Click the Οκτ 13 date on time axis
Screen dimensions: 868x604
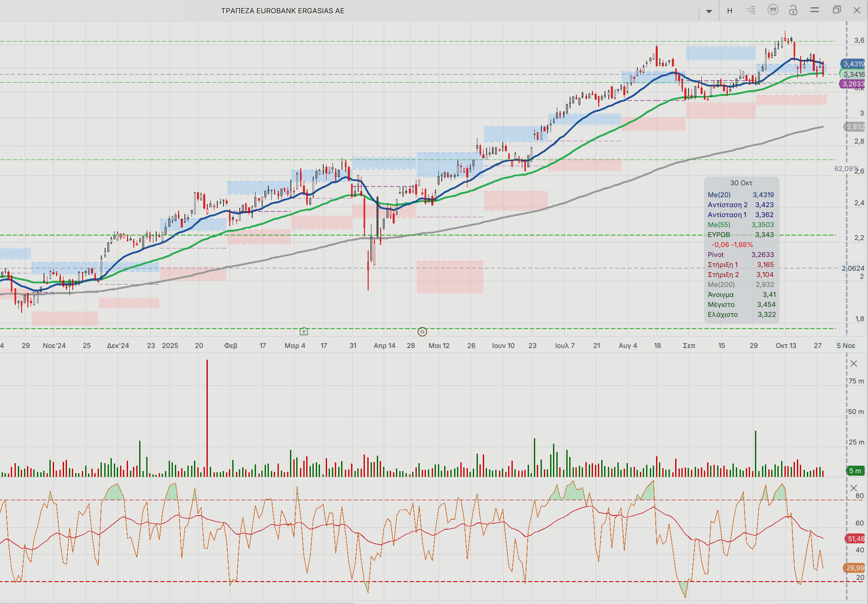pos(786,346)
